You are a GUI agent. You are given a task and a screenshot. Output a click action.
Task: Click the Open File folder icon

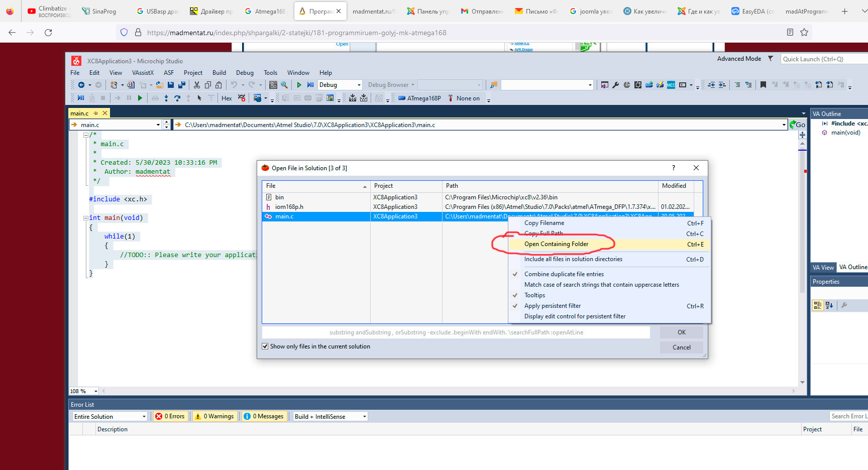pos(159,85)
